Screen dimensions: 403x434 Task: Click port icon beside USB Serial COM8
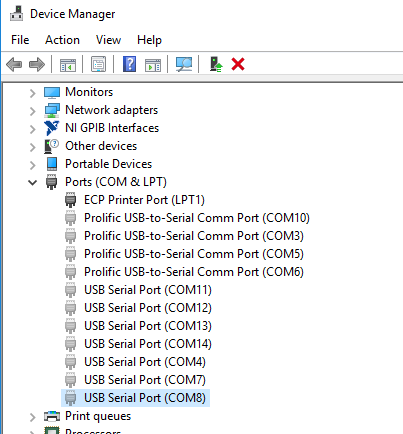tap(70, 398)
